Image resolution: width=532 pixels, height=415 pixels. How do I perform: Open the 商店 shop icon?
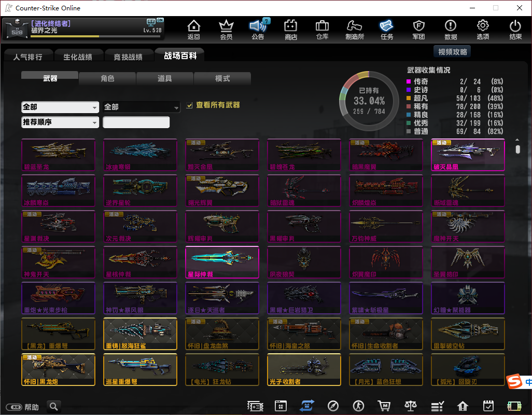coord(290,30)
